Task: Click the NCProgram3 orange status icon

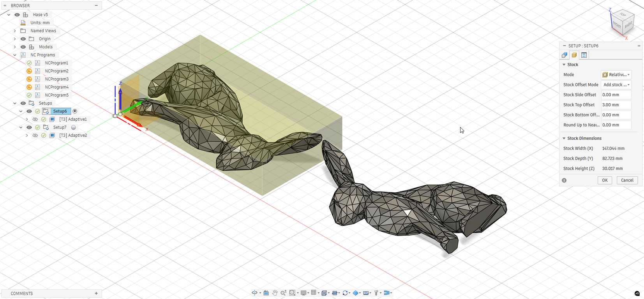Action: [x=29, y=79]
